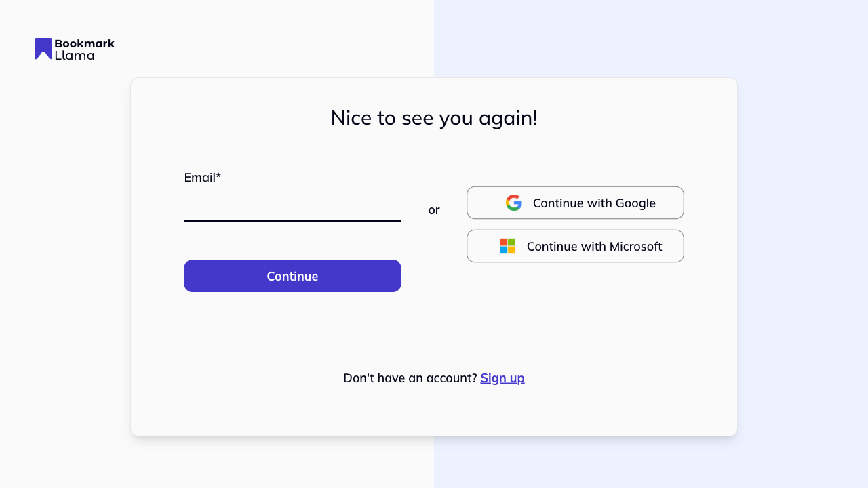Click 'Don't have an account?' text

click(x=410, y=378)
